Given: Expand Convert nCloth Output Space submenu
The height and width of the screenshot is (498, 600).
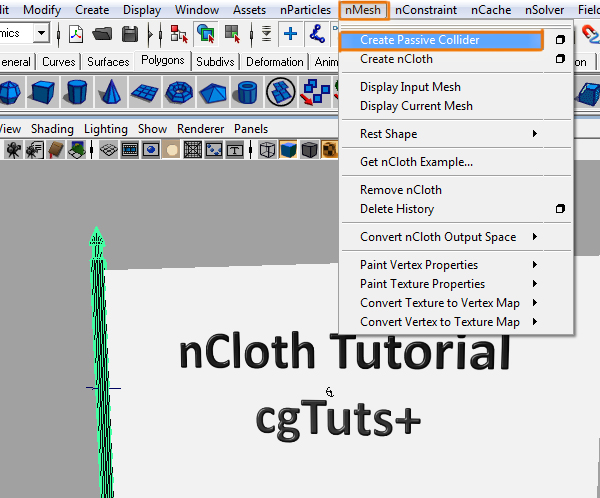Looking at the screenshot, I should [x=535, y=237].
